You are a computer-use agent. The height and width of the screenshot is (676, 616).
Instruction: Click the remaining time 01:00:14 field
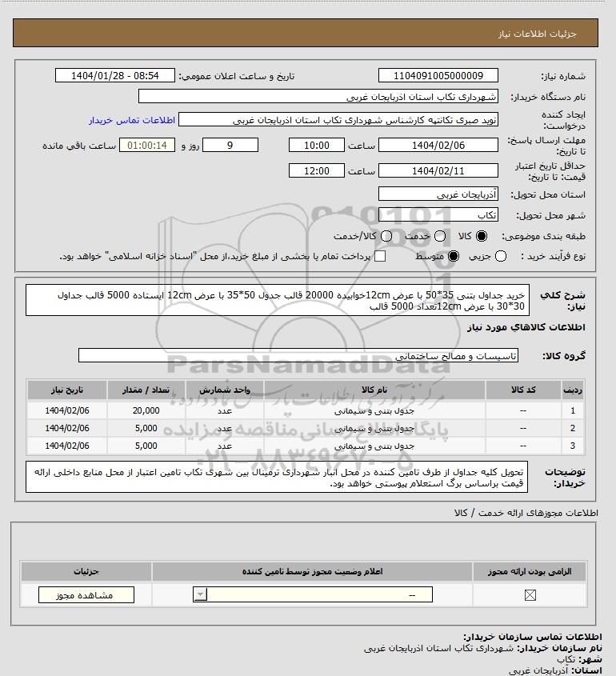147,146
